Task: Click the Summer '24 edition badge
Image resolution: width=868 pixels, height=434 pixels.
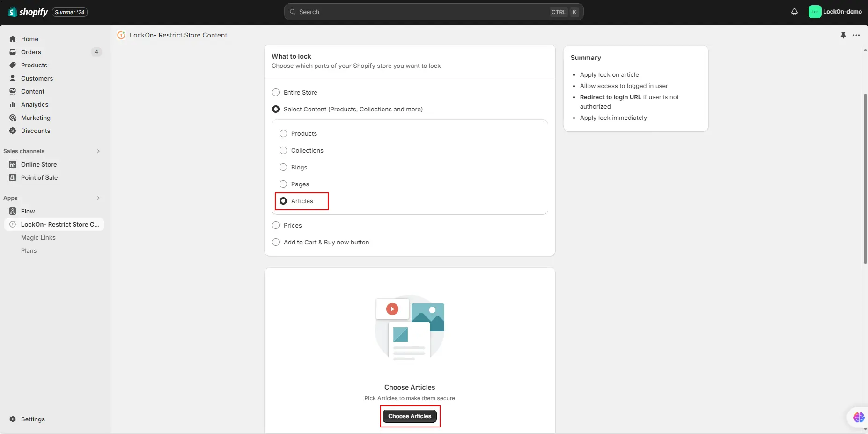Action: (69, 12)
